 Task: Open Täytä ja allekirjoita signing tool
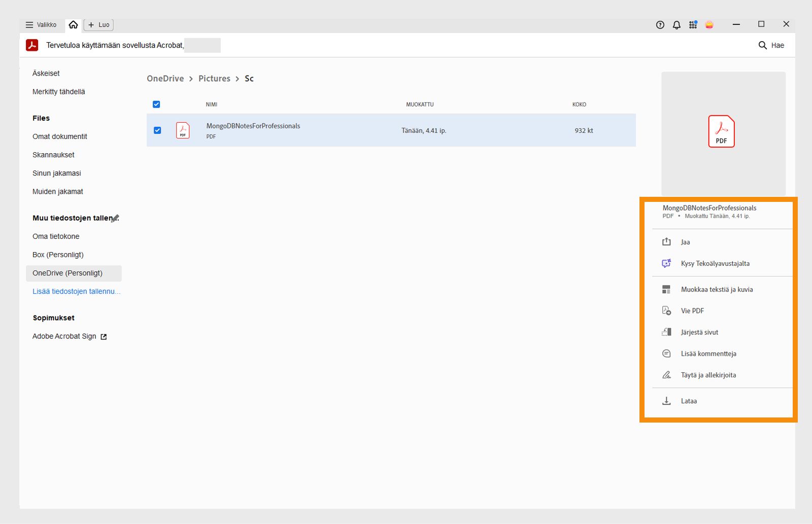[x=666, y=375]
